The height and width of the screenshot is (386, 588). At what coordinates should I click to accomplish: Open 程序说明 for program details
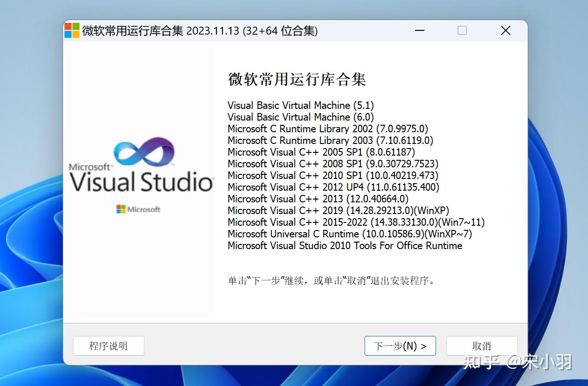(108, 346)
